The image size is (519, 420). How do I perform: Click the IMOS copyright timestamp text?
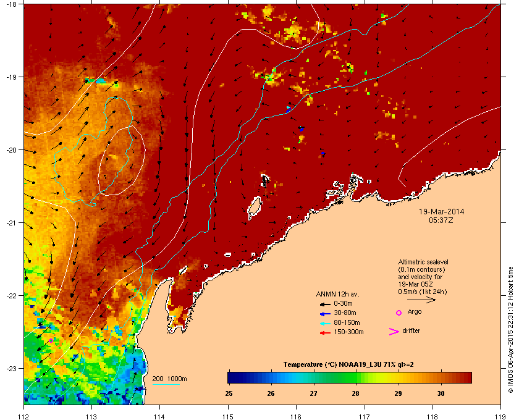(511, 330)
